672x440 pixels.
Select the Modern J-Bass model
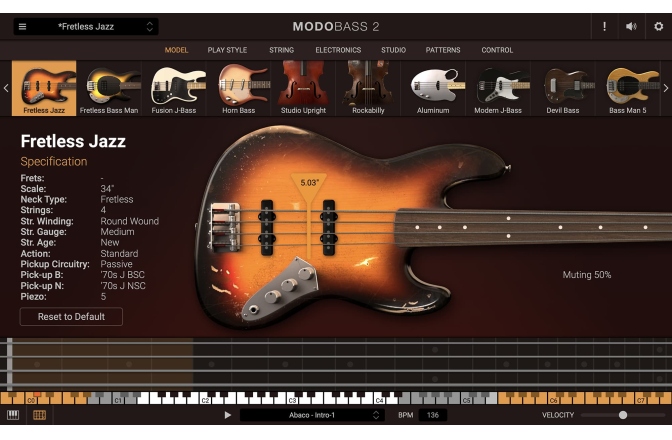[498, 88]
